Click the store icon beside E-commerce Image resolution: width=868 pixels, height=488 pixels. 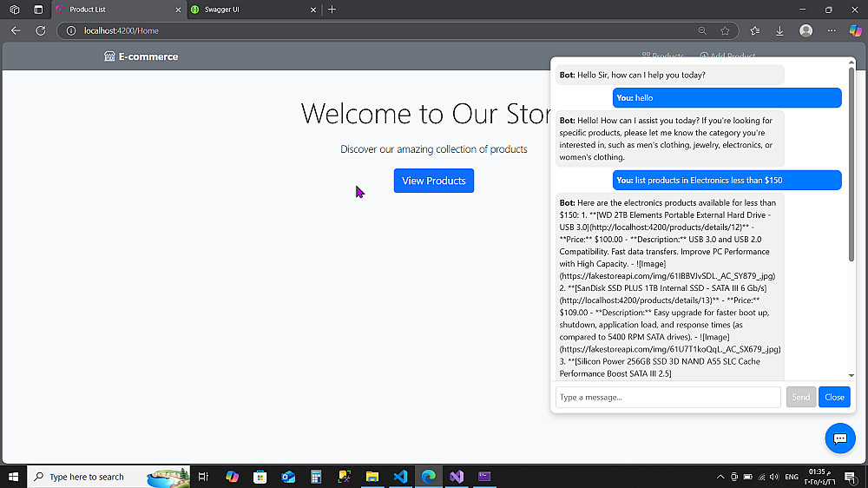[x=109, y=56]
